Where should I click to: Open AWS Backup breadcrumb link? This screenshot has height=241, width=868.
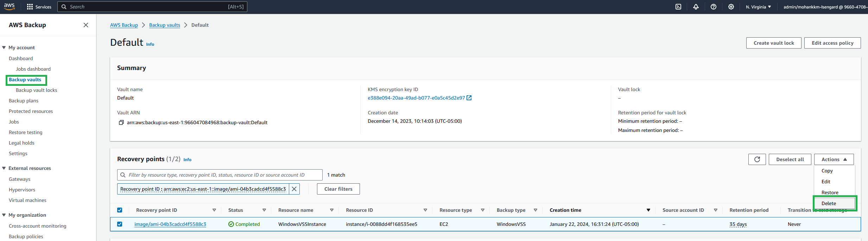tap(124, 25)
